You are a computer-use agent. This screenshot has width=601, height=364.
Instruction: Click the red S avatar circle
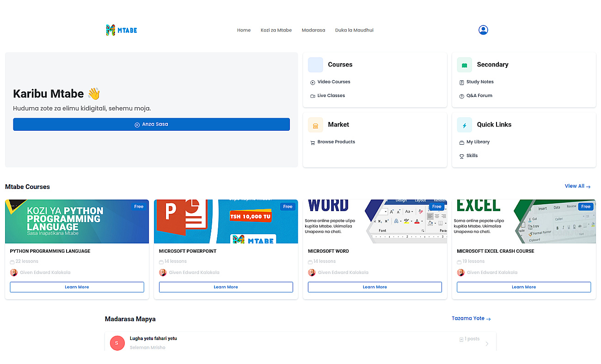pos(117,343)
